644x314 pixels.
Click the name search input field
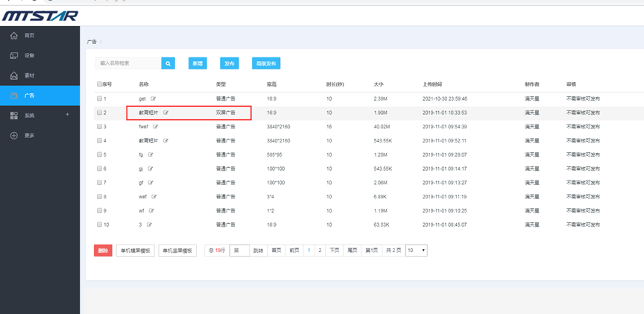coord(127,64)
